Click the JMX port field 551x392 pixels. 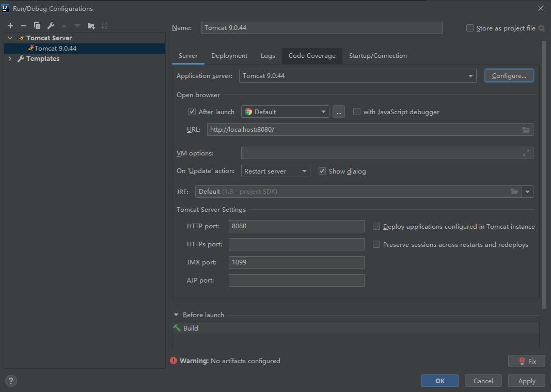click(296, 262)
